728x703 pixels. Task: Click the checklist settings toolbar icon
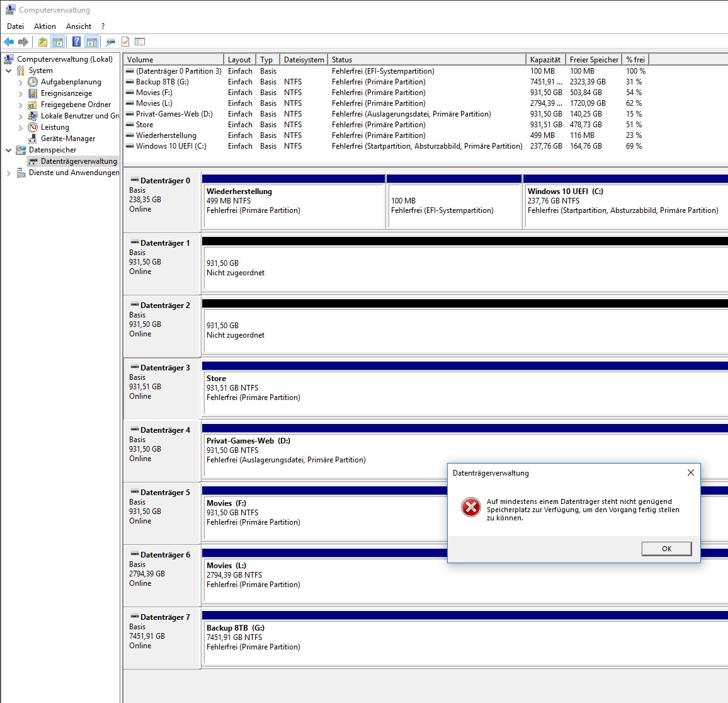[x=140, y=42]
